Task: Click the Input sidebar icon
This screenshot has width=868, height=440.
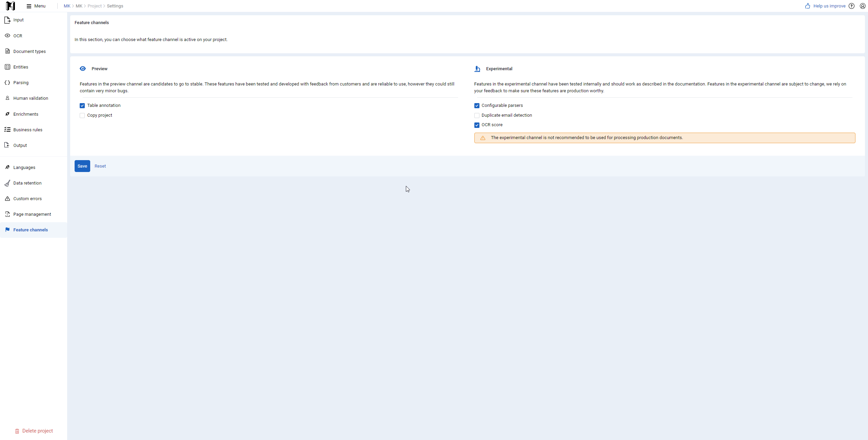Action: click(7, 20)
